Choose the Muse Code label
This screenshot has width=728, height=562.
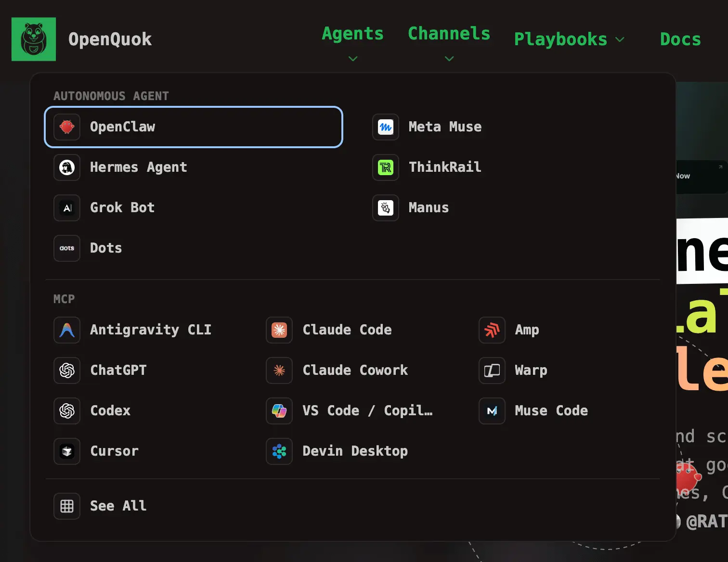point(551,411)
